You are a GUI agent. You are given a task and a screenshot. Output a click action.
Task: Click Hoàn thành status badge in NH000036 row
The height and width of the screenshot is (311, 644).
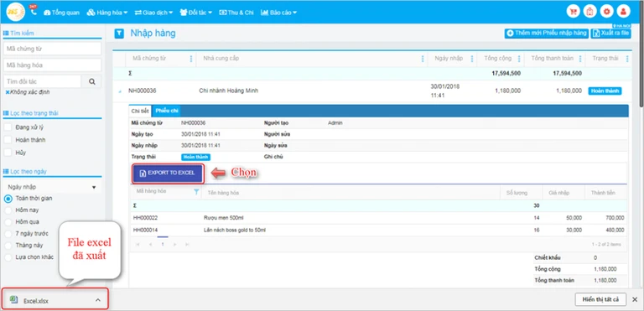605,91
